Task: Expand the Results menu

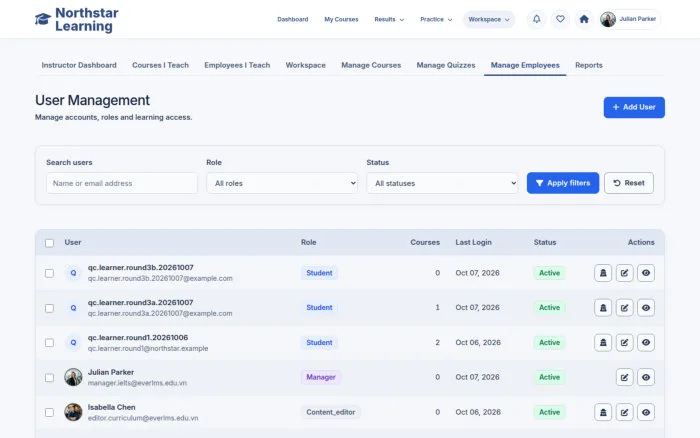Action: pos(389,19)
